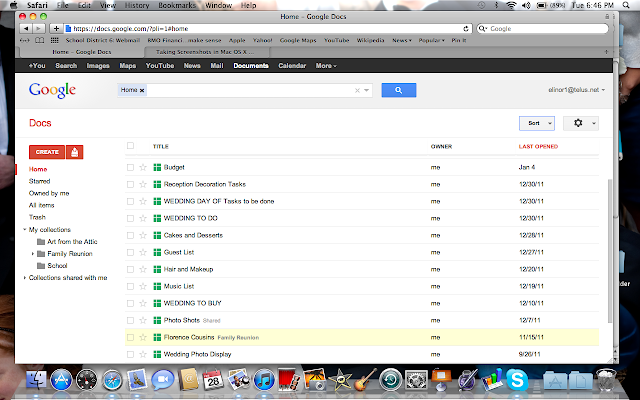Click the Cakes and Desserts spreadsheet icon
640x400 pixels.
coord(157,235)
